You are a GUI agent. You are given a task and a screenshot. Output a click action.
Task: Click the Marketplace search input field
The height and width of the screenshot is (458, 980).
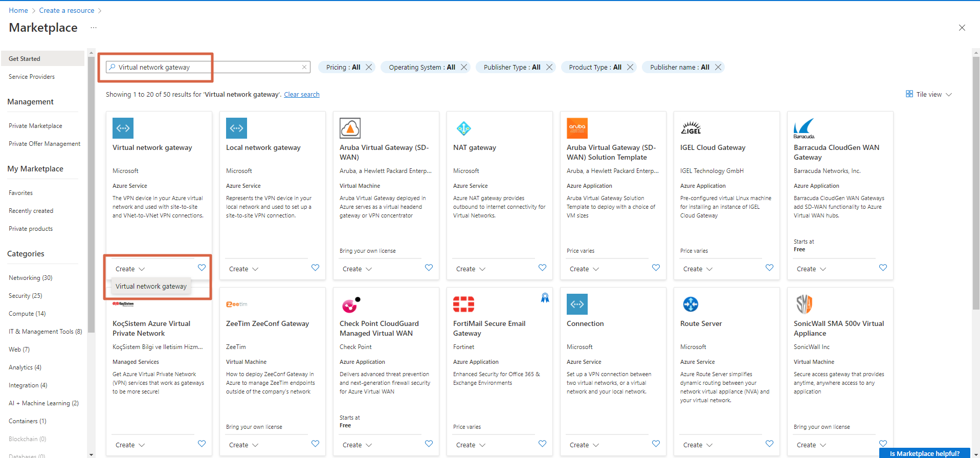tap(208, 67)
